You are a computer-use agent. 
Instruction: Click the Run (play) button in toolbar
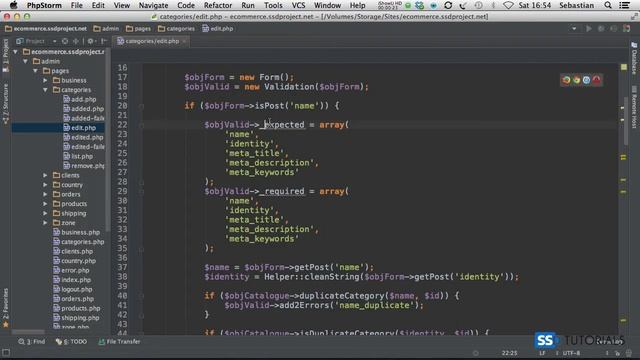tap(589, 29)
